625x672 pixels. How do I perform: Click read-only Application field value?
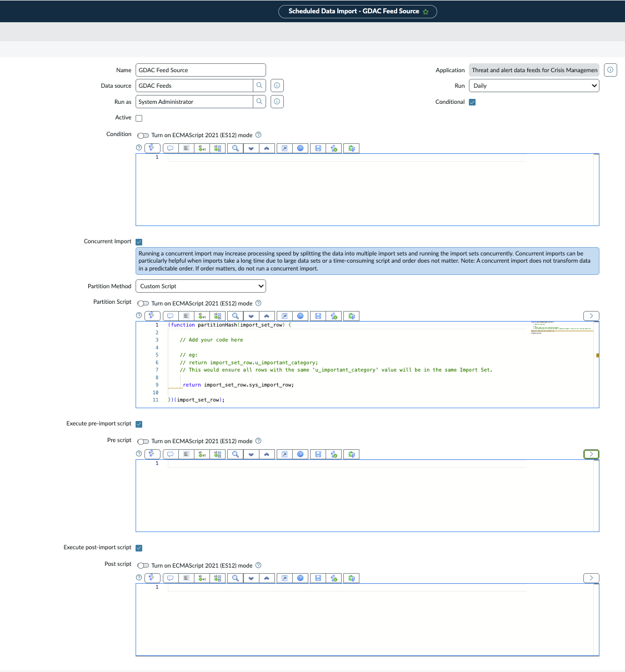point(534,70)
